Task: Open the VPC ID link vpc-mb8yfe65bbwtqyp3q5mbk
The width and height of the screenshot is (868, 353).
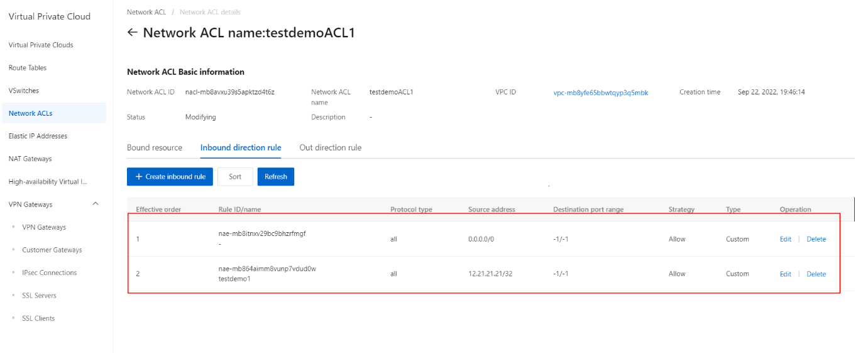Action: 600,92
